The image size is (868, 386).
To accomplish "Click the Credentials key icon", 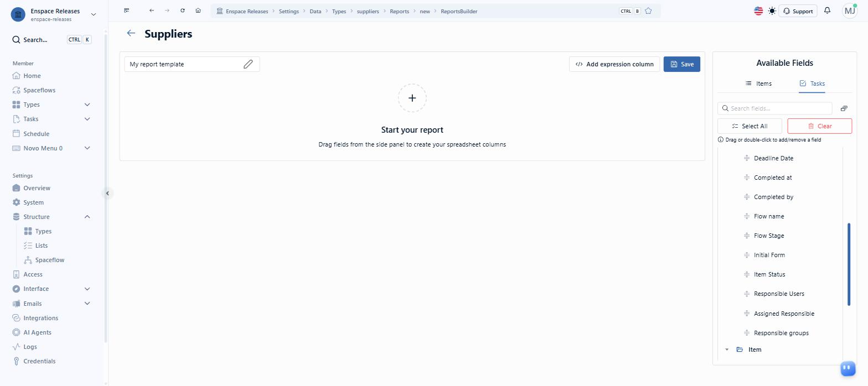I will point(16,361).
